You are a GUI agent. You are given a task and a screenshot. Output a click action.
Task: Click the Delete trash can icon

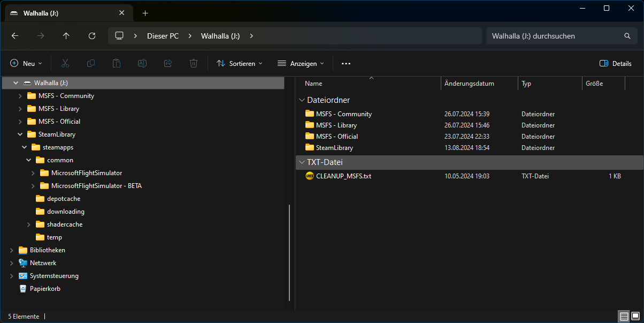pyautogui.click(x=194, y=63)
